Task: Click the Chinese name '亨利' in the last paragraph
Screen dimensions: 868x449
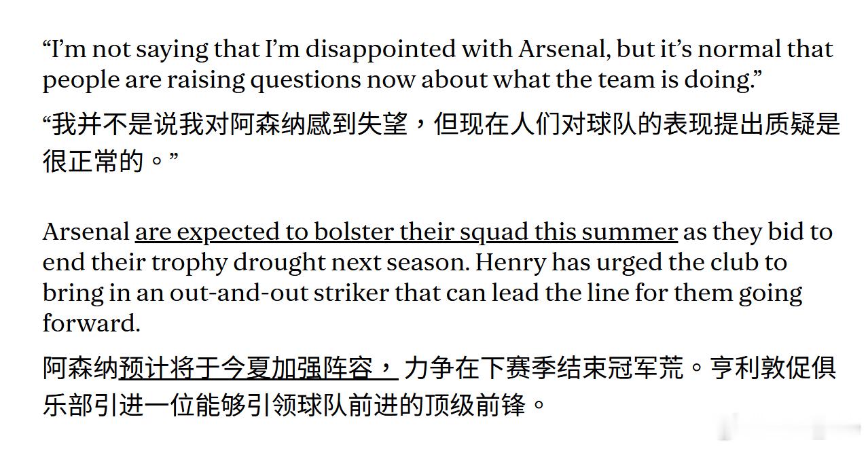Action: [736, 368]
